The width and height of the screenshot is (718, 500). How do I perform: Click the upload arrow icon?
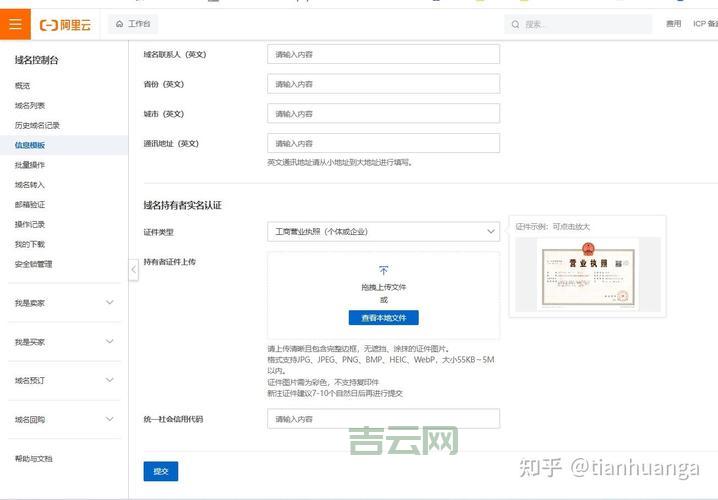tap(384, 271)
